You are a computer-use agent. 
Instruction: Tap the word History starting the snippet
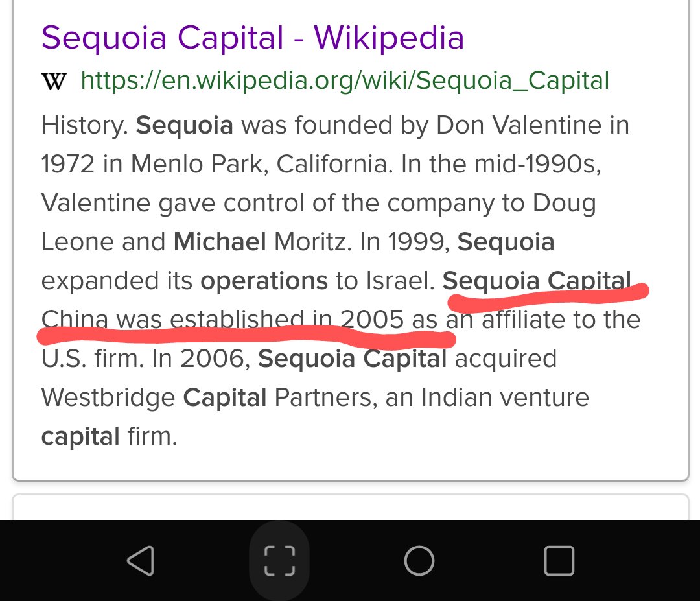pyautogui.click(x=84, y=124)
